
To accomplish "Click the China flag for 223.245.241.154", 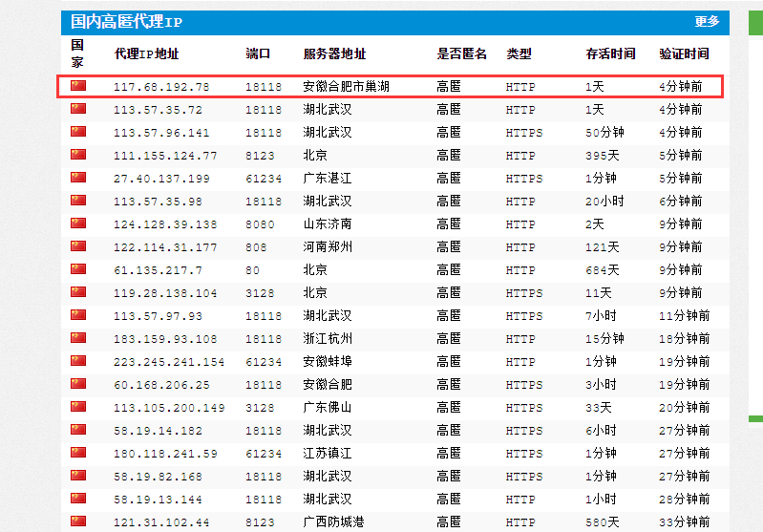I will coord(78,360).
